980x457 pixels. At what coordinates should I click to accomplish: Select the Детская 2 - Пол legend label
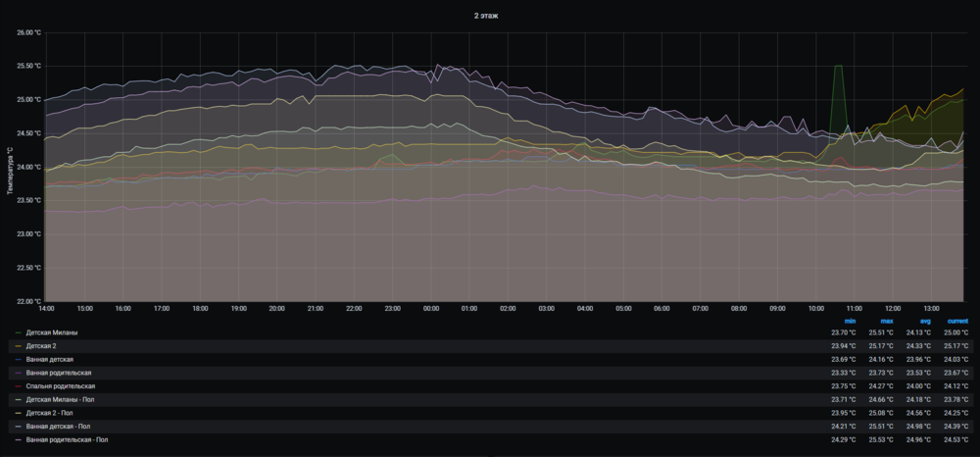[x=53, y=413]
